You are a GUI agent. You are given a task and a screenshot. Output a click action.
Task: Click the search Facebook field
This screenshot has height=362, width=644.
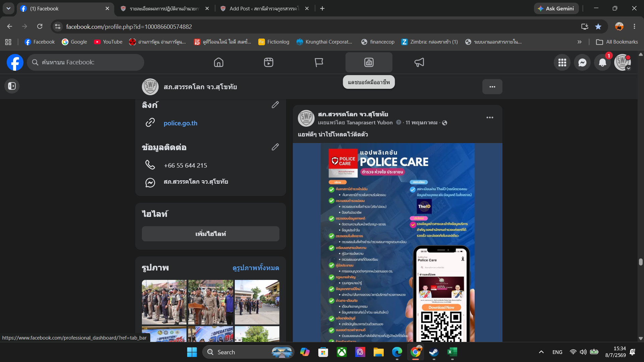(x=86, y=62)
